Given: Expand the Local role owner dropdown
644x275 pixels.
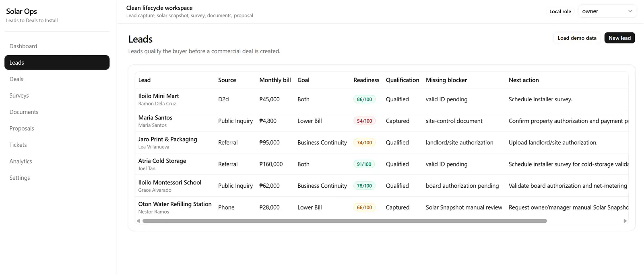Looking at the screenshot, I should pos(607,11).
